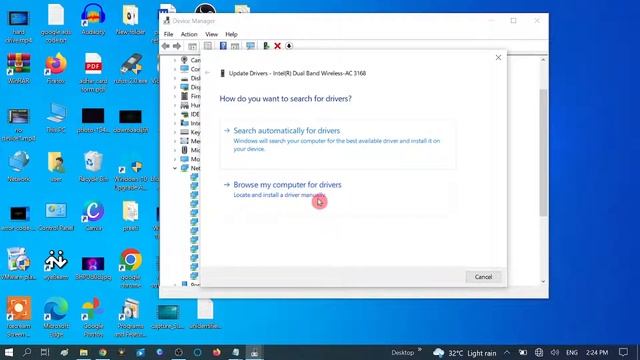This screenshot has height=360, width=640.
Task: Select the Programs and Features desktop shortcut
Action: point(131,317)
